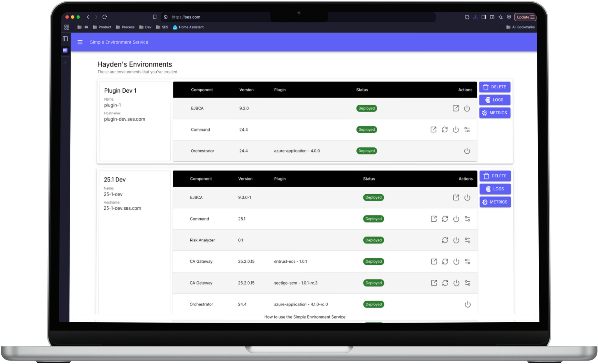Screen dimensions: 598x364
Task: Power off Command 25.1 component
Action: [456, 219]
